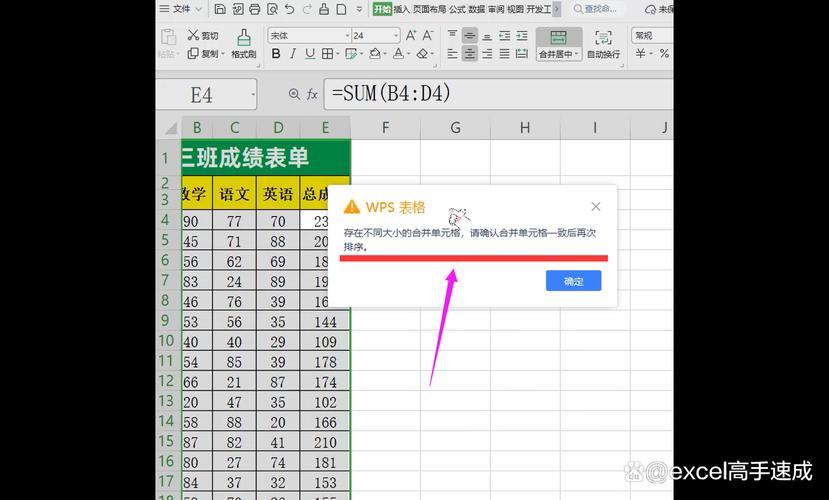
Task: Expand the font color dropdown arrow
Action: point(408,53)
